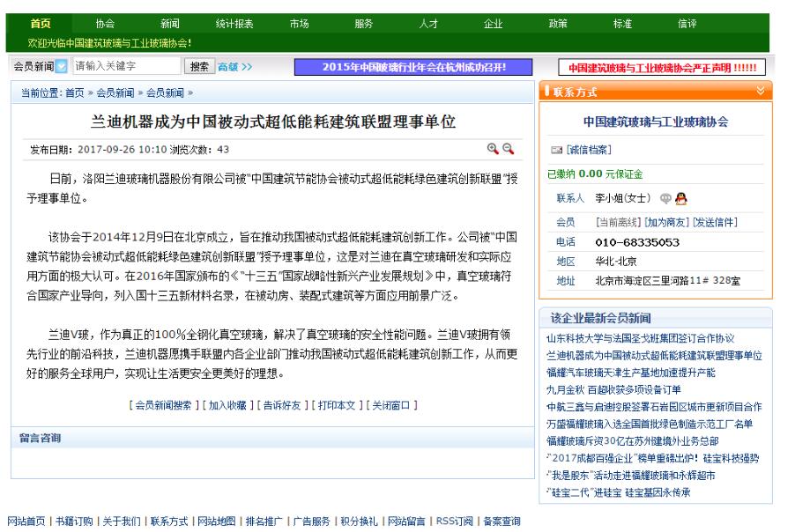Click the 加入收藏 link
Image resolution: width=795 pixels, height=532 pixels.
pos(227,405)
